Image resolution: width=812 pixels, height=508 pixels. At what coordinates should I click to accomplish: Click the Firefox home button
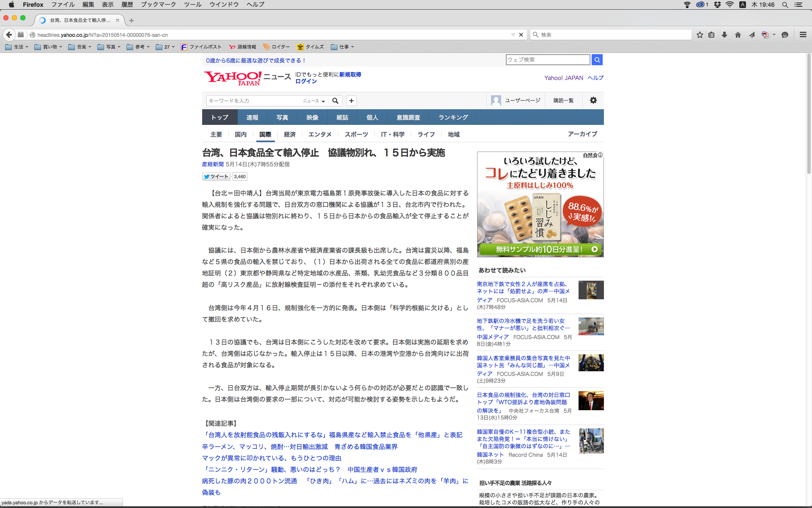click(738, 35)
